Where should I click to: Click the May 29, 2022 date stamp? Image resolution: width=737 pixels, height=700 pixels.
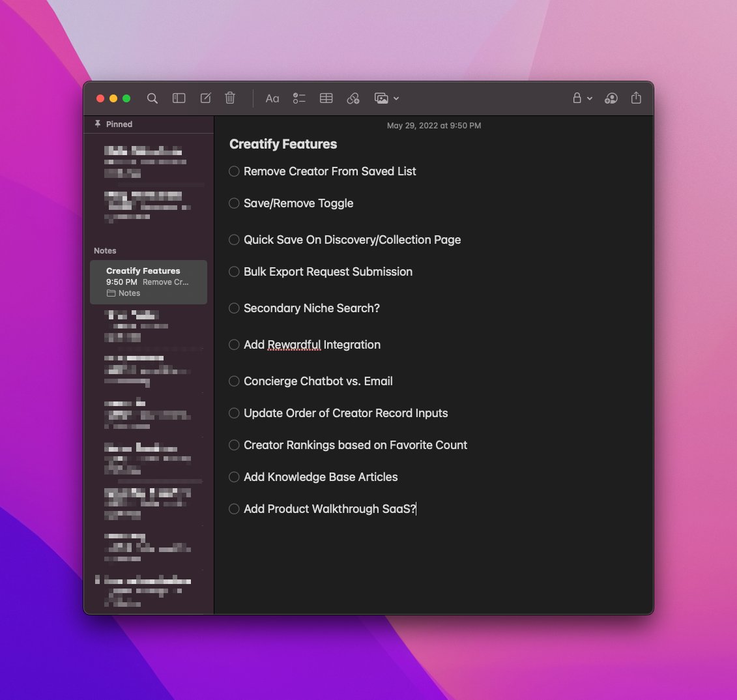click(x=434, y=126)
